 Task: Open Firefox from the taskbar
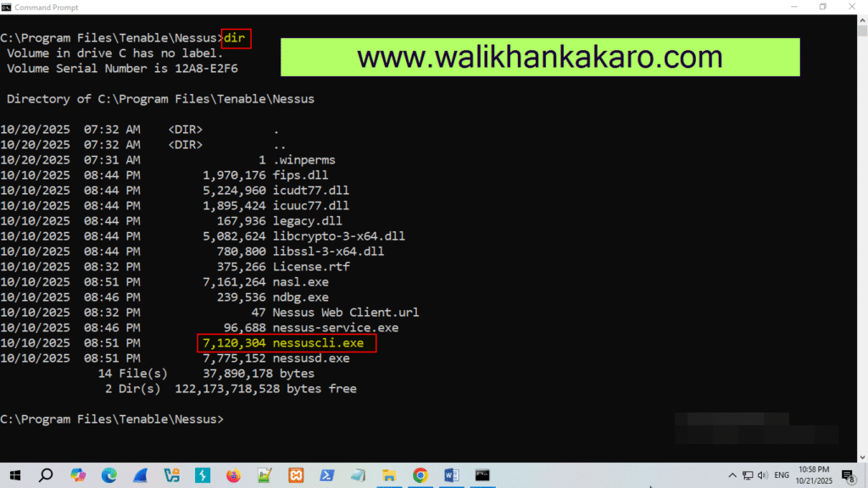[x=233, y=475]
